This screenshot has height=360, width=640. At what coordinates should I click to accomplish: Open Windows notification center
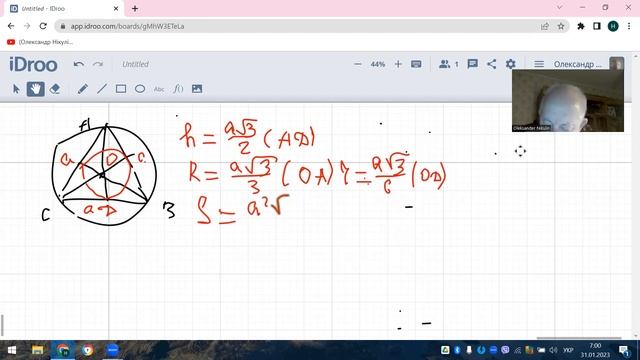(624, 350)
